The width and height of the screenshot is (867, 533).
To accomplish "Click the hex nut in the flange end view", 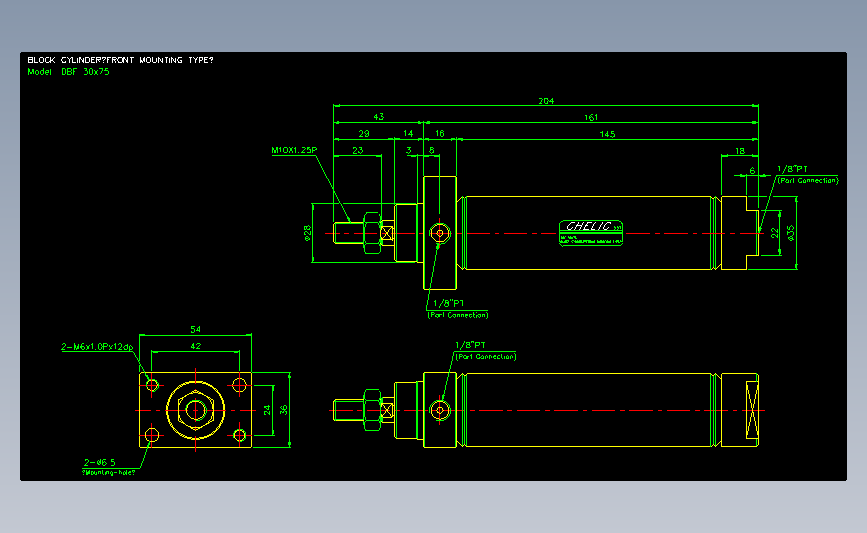I will [195, 410].
